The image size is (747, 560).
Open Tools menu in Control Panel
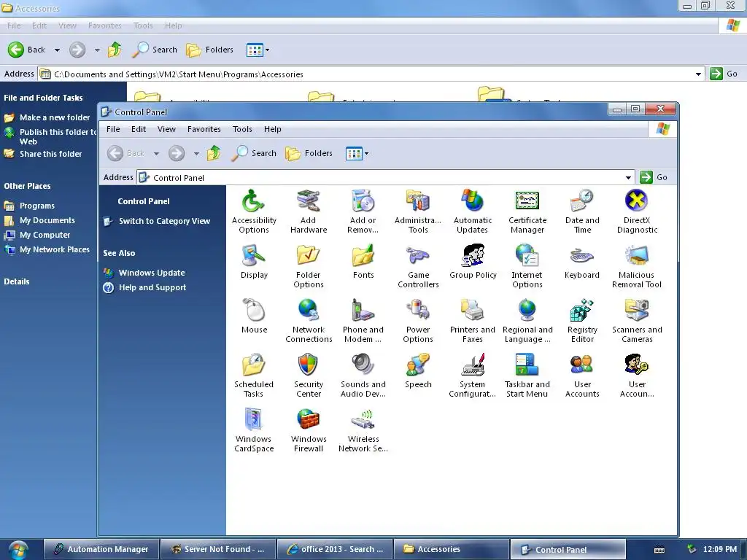click(x=242, y=129)
